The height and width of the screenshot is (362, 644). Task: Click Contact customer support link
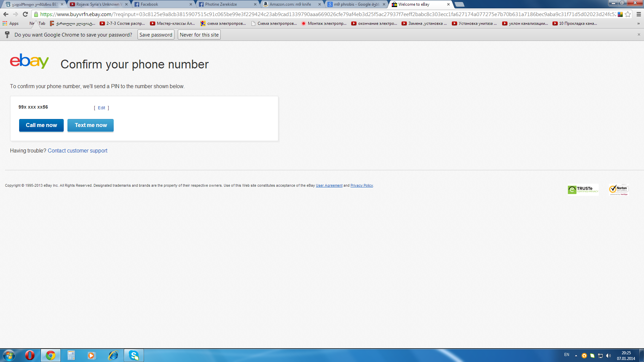pos(77,151)
